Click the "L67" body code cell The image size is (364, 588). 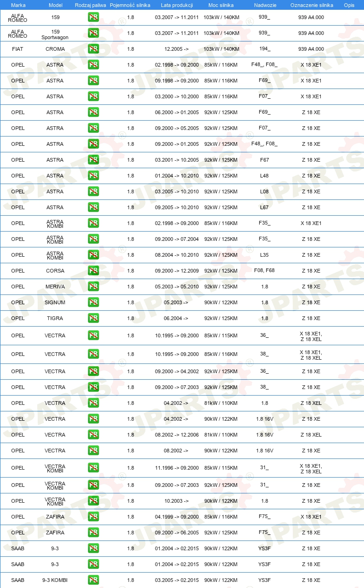[264, 207]
